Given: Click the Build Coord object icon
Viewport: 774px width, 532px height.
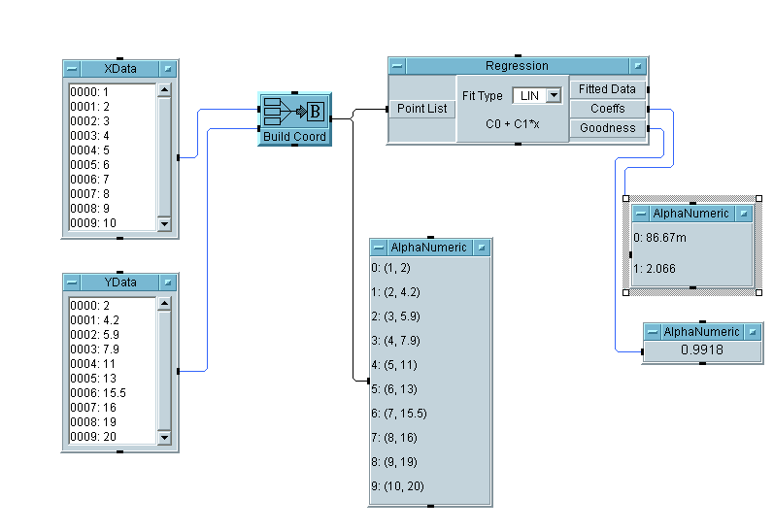Looking at the screenshot, I should click(x=294, y=113).
